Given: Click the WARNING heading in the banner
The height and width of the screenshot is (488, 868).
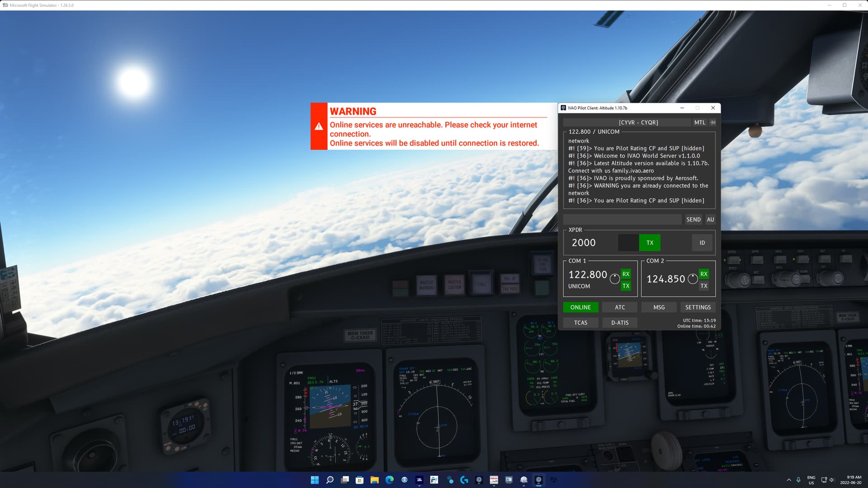Looking at the screenshot, I should coord(353,111).
